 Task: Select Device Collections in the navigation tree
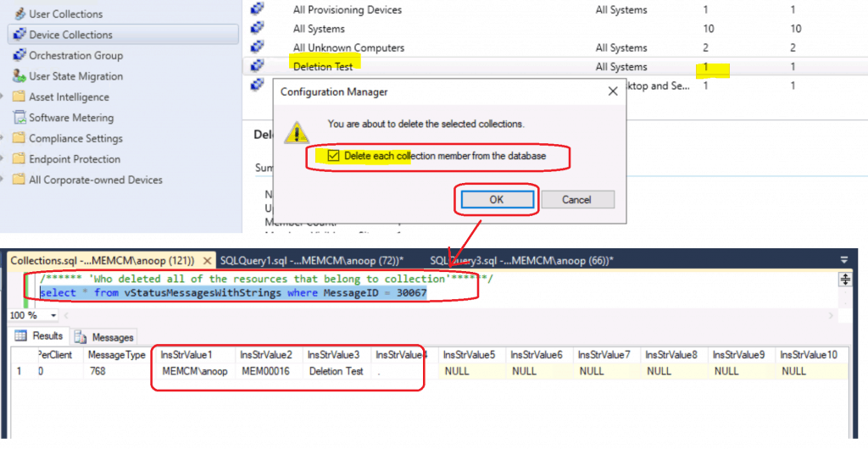(x=70, y=35)
